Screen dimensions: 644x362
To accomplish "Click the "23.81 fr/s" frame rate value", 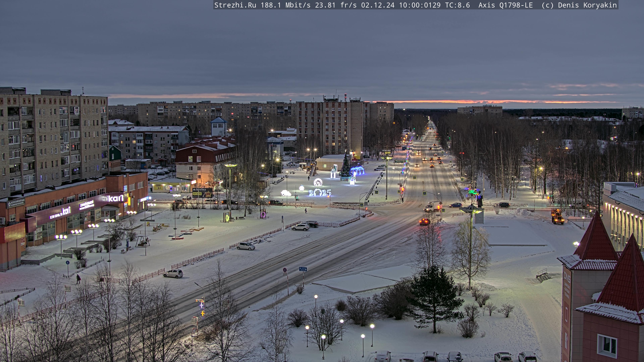I will (336, 5).
